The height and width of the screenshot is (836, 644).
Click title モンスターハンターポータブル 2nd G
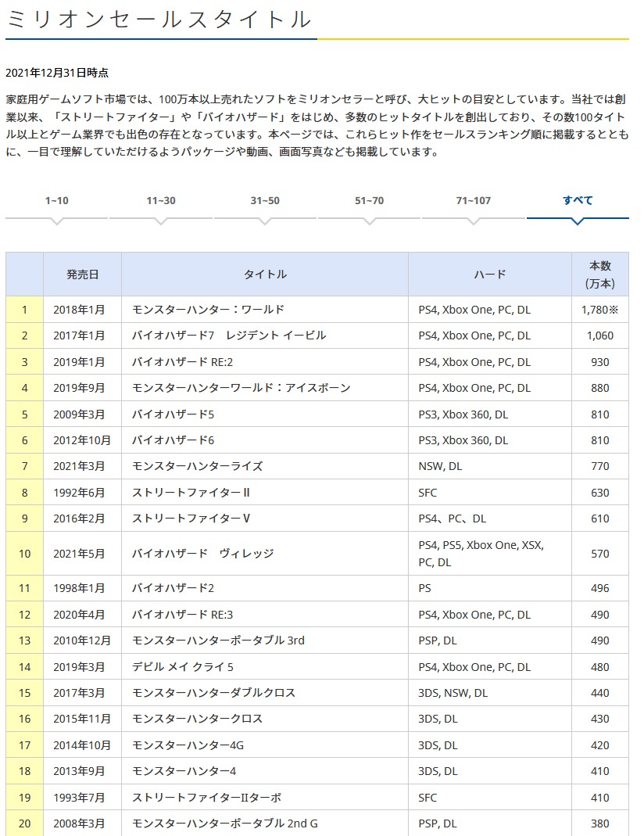click(x=224, y=823)
